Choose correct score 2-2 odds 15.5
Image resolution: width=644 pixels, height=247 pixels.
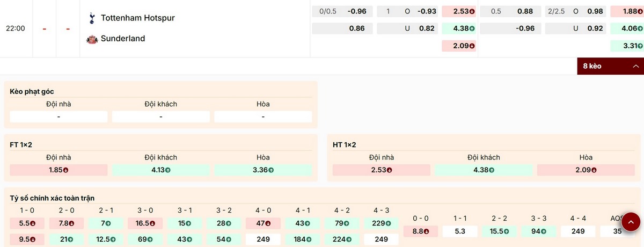click(500, 231)
